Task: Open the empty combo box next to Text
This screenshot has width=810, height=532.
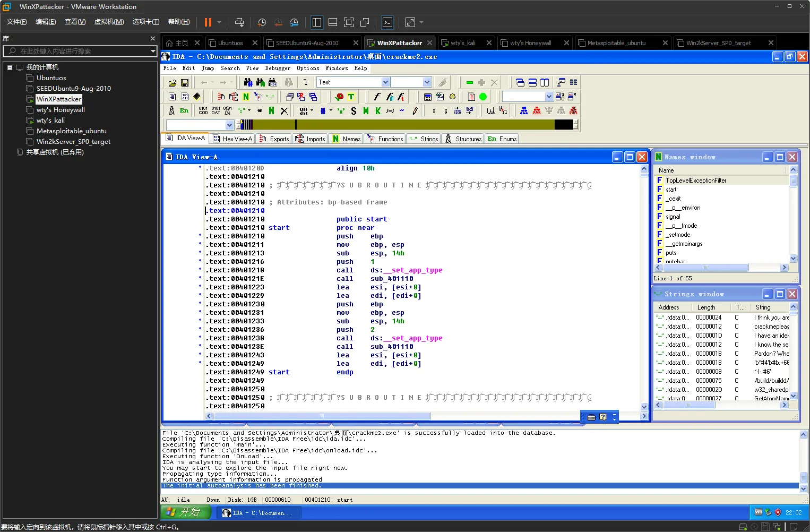Action: [x=411, y=82]
